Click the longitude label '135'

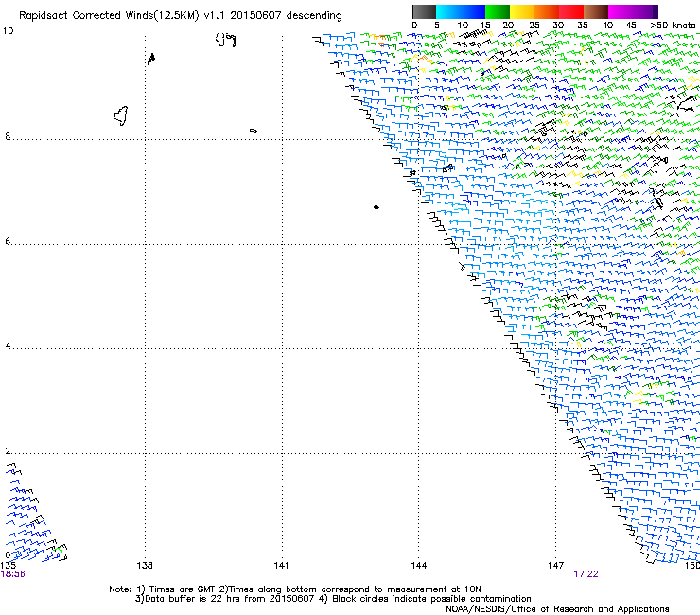[8, 566]
